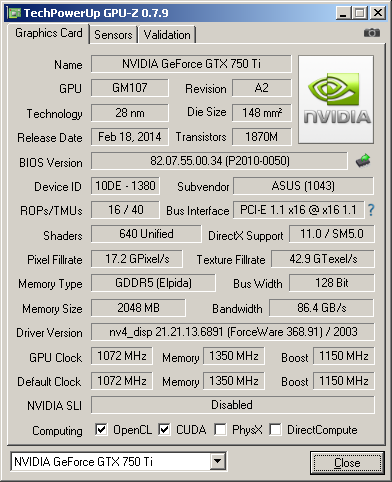This screenshot has height=482, width=392.
Task: Toggle the OpenCL checkbox
Action: [101, 429]
